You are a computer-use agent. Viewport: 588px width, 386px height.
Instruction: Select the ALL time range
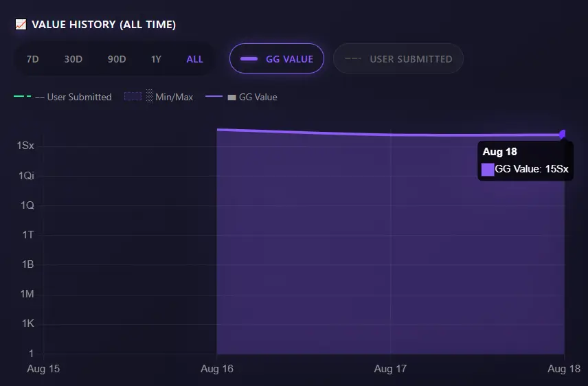pos(194,59)
